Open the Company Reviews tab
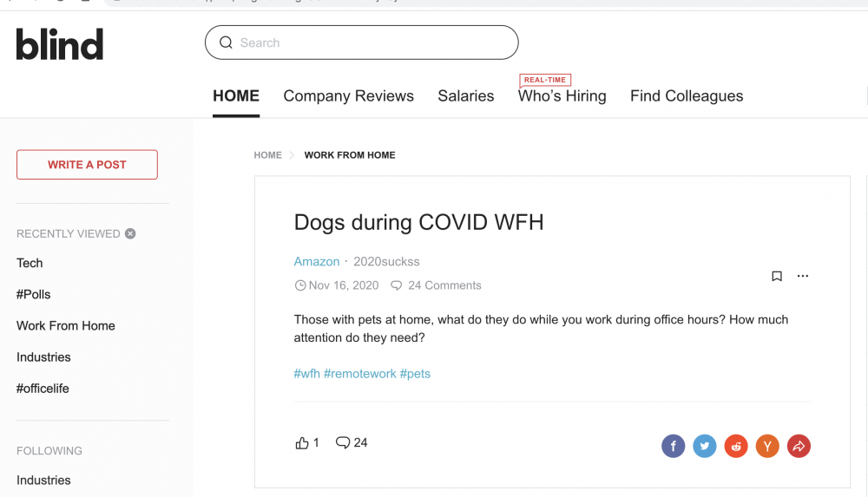The width and height of the screenshot is (868, 497). click(x=349, y=95)
